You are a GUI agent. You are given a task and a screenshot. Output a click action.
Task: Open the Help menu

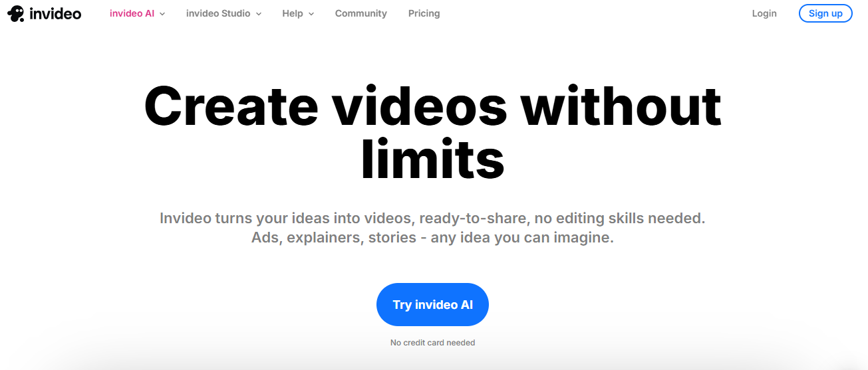[298, 13]
